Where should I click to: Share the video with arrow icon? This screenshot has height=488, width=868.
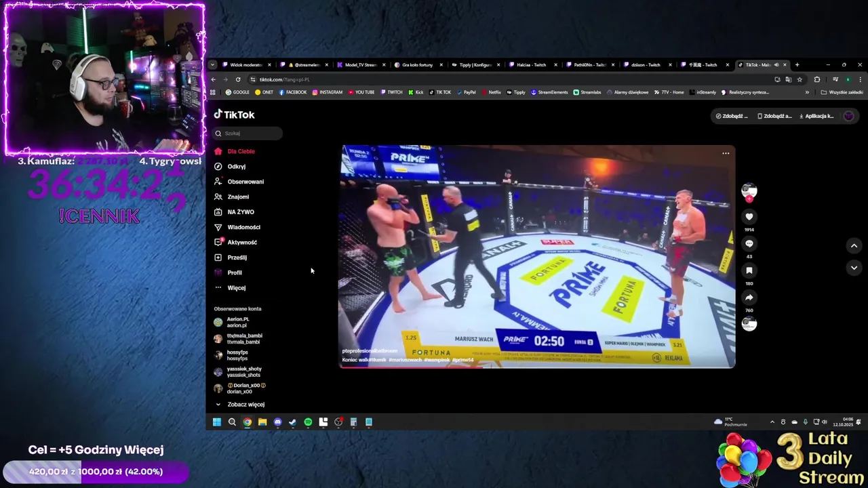749,298
